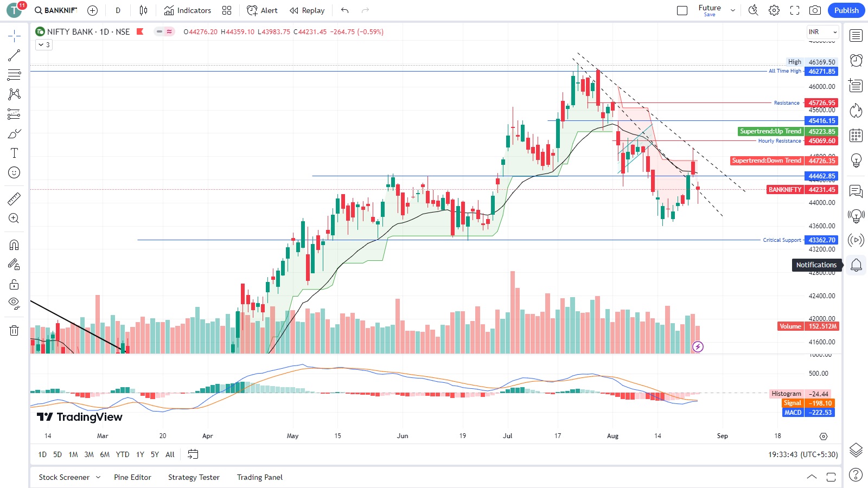Select the chart layout square

tap(682, 10)
